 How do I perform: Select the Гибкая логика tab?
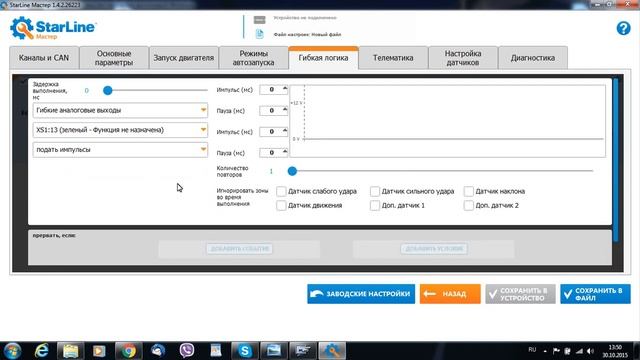point(323,58)
